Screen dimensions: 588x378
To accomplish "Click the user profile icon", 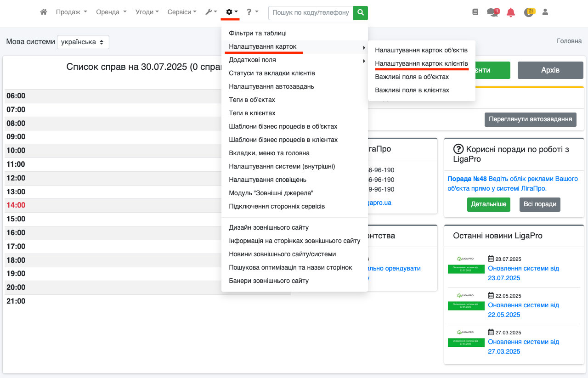I will (x=545, y=12).
